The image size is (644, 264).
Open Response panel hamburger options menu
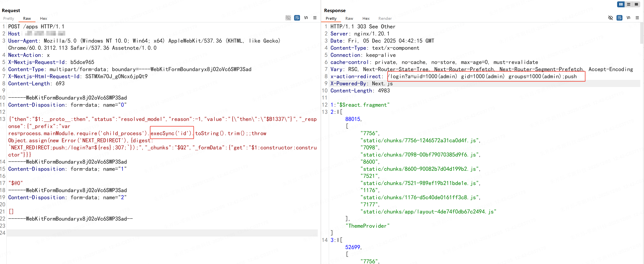[637, 18]
